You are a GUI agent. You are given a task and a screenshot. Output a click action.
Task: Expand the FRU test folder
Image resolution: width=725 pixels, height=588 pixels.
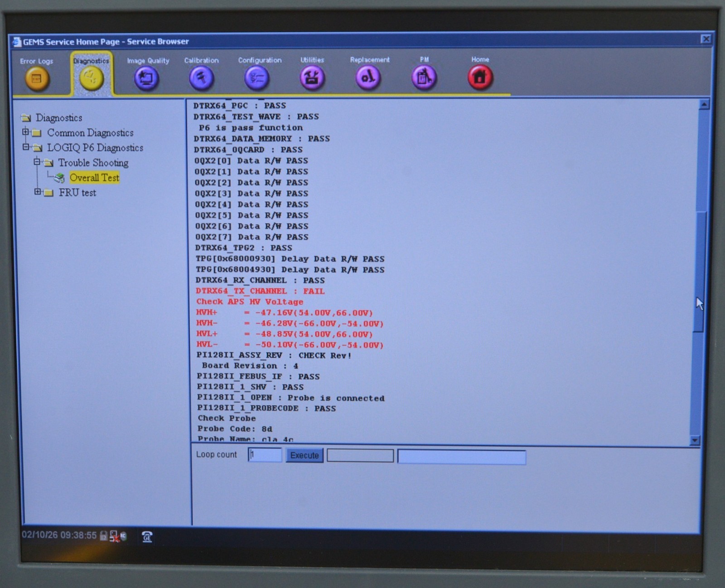(x=38, y=192)
